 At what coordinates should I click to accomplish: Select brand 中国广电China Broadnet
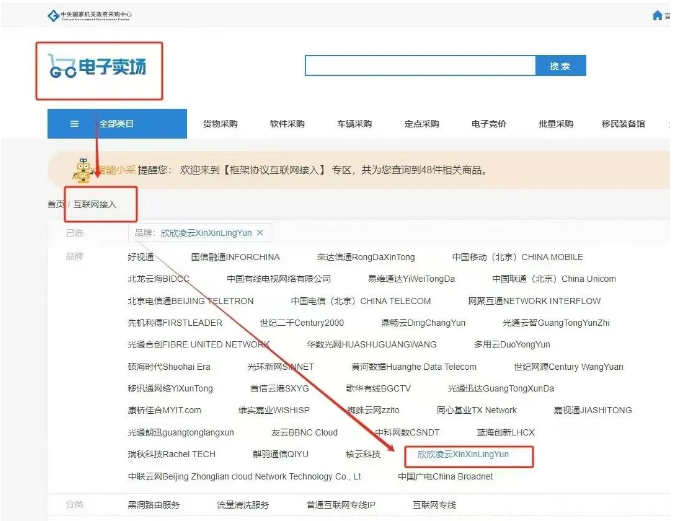(x=445, y=477)
